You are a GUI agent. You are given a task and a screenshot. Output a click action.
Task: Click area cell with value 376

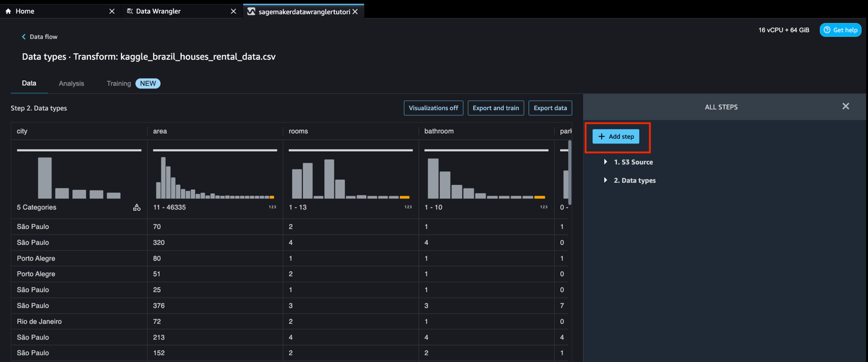coord(215,306)
